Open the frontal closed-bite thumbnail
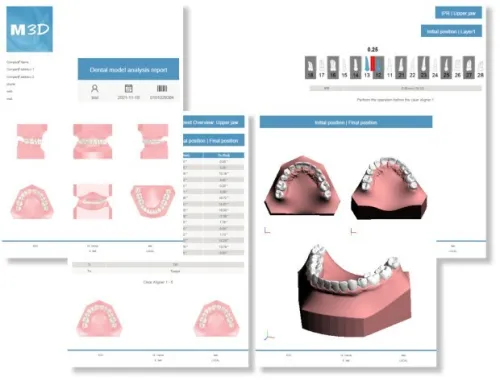The height and width of the screenshot is (381, 500). pyautogui.click(x=93, y=141)
